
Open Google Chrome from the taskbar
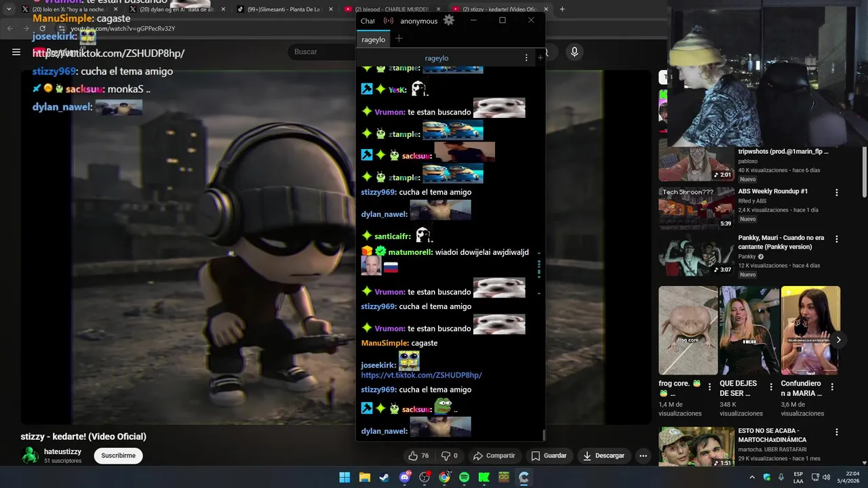444,477
